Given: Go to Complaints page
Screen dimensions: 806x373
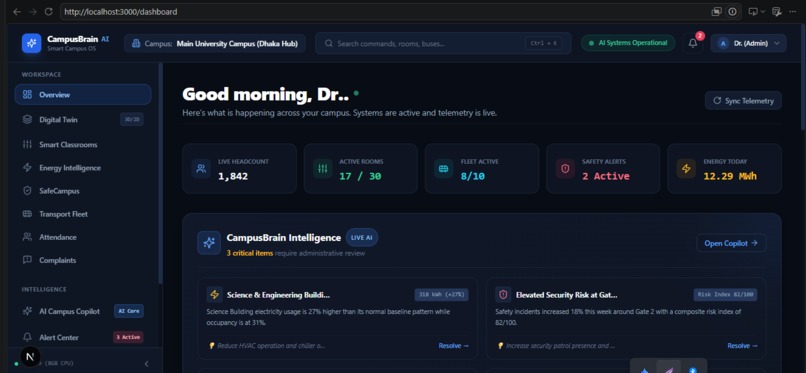Looking at the screenshot, I should point(83,260).
